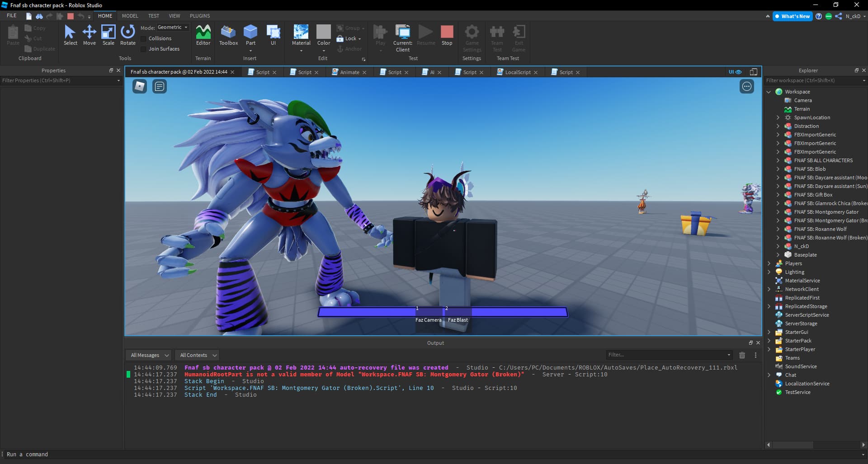Open the UI insert tool
This screenshot has width=868, height=464.
[x=273, y=35]
